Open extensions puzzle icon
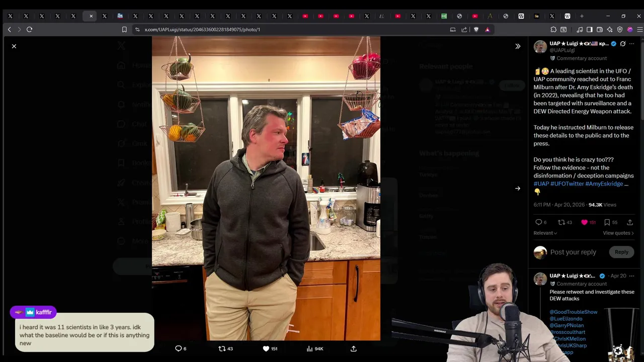The width and height of the screenshot is (644, 362). point(553,30)
